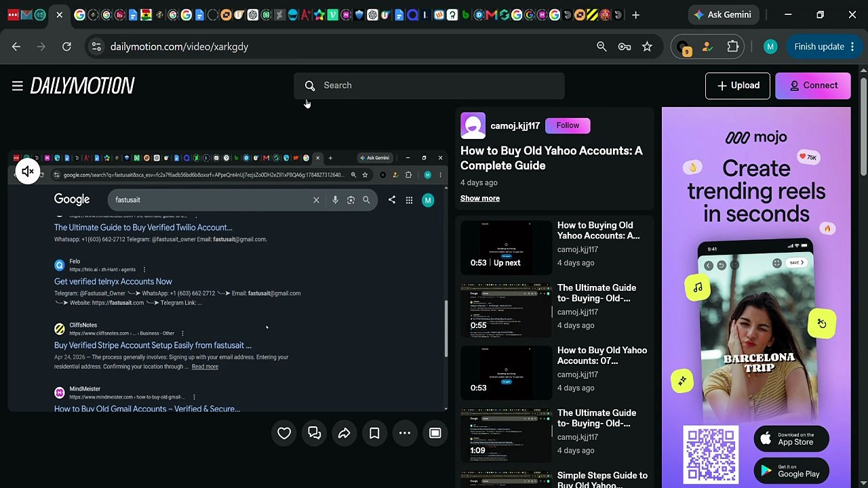Open the Chrome profile avatar

(770, 47)
